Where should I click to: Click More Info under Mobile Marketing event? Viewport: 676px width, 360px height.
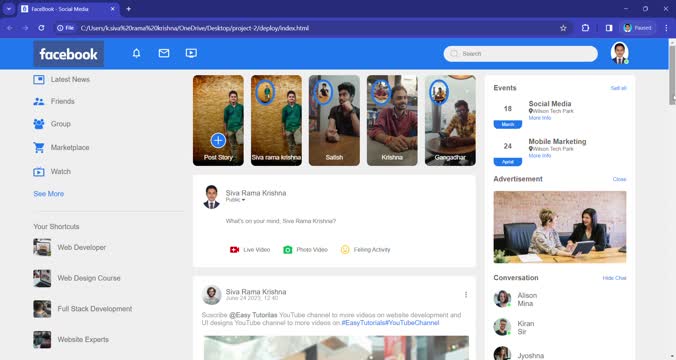(x=540, y=156)
